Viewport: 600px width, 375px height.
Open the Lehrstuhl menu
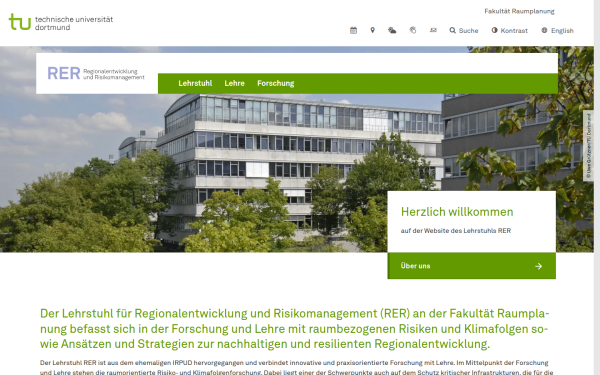point(195,83)
